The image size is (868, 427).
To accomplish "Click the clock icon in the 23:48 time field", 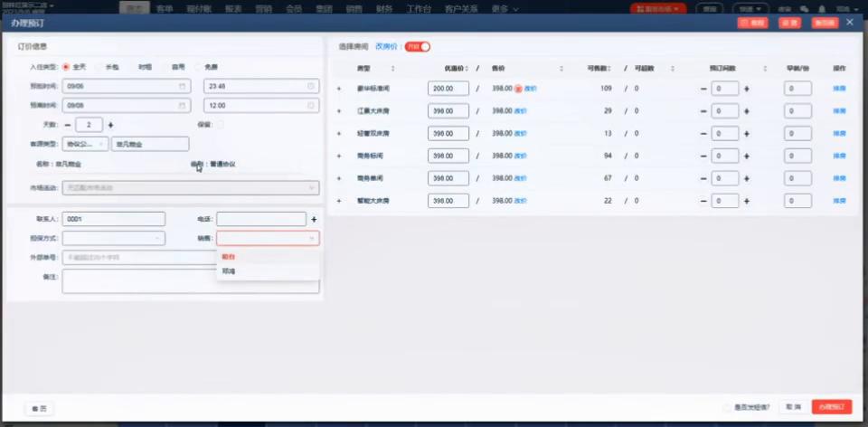I will pos(310,87).
